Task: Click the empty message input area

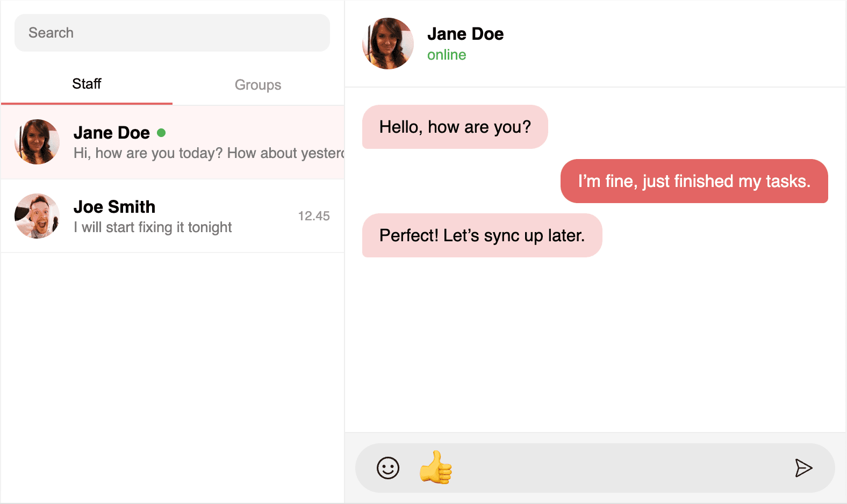Action: click(x=618, y=468)
